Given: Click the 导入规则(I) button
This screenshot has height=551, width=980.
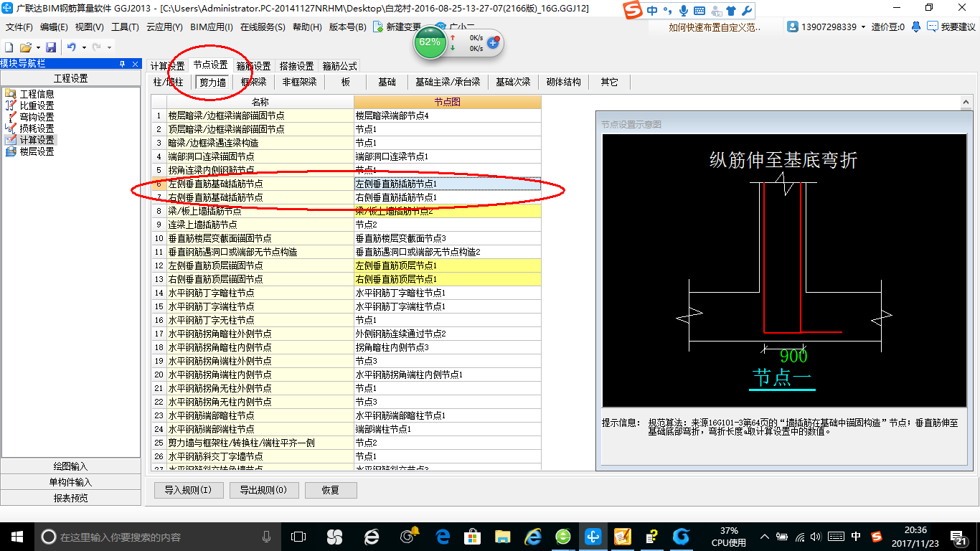Looking at the screenshot, I should point(188,490).
